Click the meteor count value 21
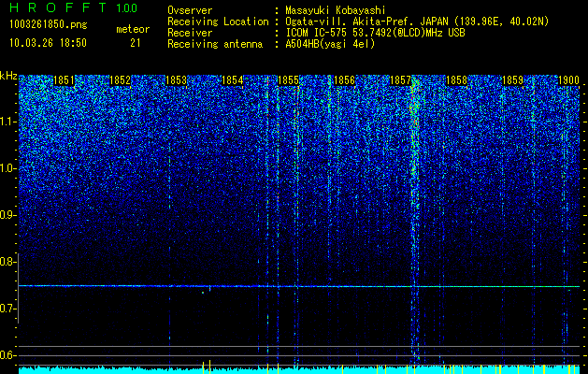The height and width of the screenshot is (374, 588). [136, 43]
